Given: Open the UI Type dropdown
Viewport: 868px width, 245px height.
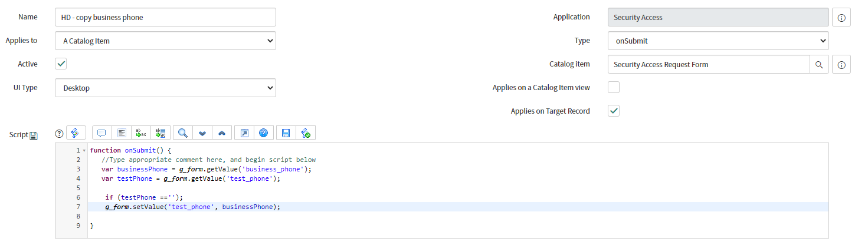Looking at the screenshot, I should point(165,88).
